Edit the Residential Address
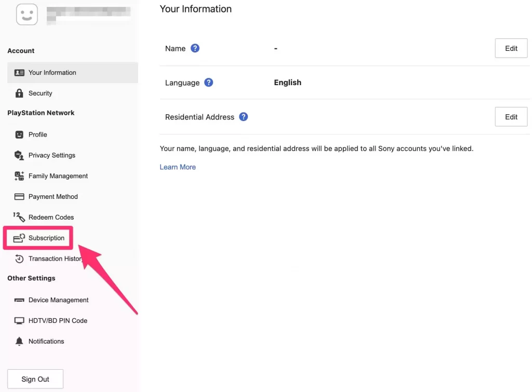This screenshot has height=392, width=532. point(511,117)
